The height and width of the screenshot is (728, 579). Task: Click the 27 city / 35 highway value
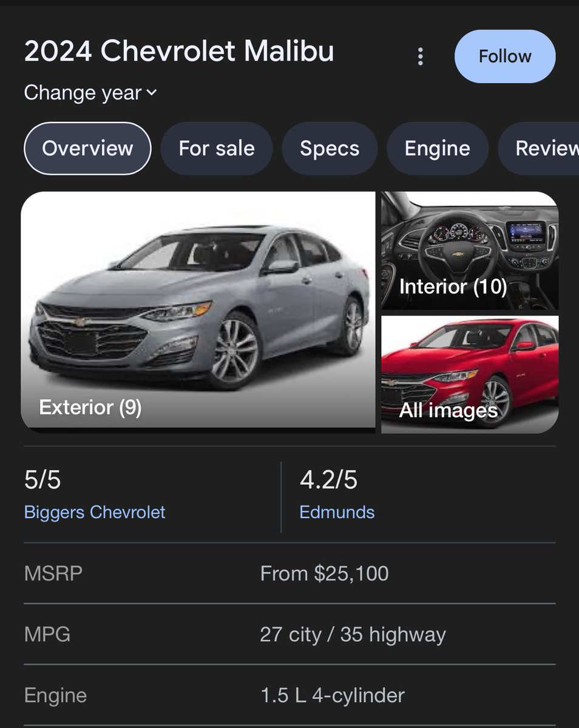[x=353, y=635]
